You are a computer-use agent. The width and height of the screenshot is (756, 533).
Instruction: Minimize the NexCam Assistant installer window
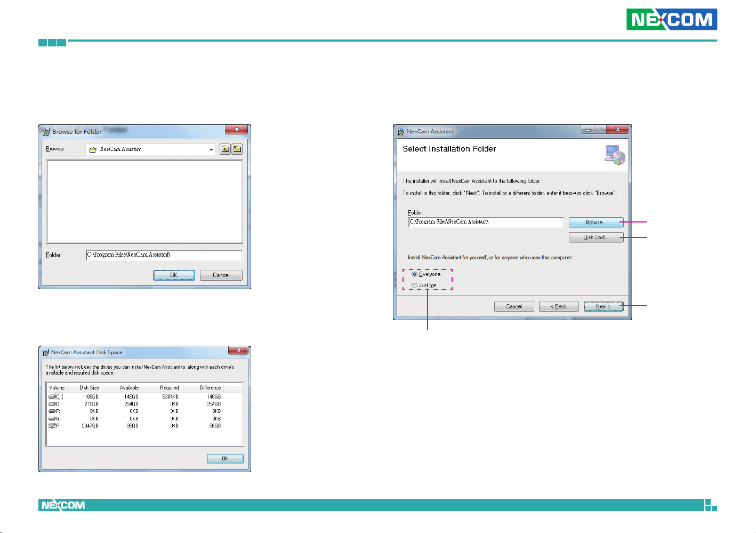588,130
